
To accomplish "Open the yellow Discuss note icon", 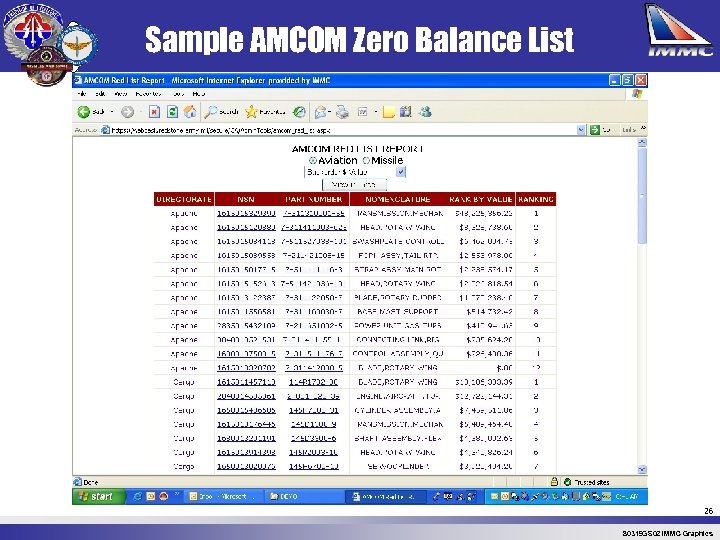I will 388,112.
